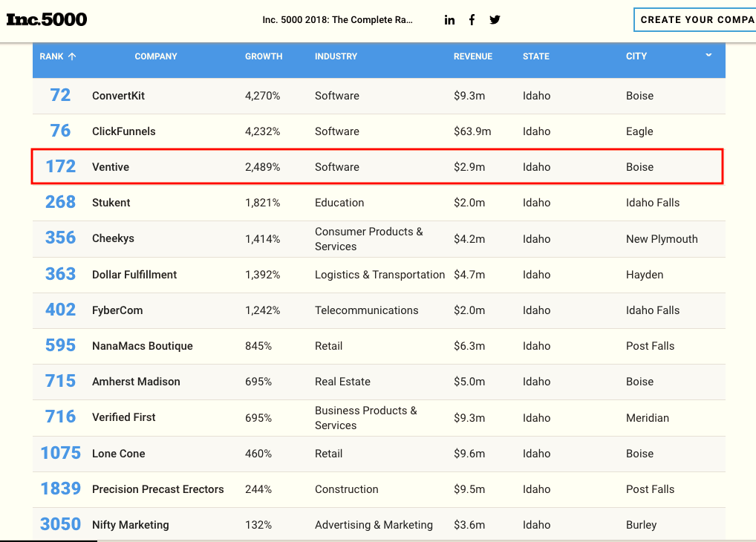The height and width of the screenshot is (542, 756).
Task: Select rank number 76
Action: (60, 131)
